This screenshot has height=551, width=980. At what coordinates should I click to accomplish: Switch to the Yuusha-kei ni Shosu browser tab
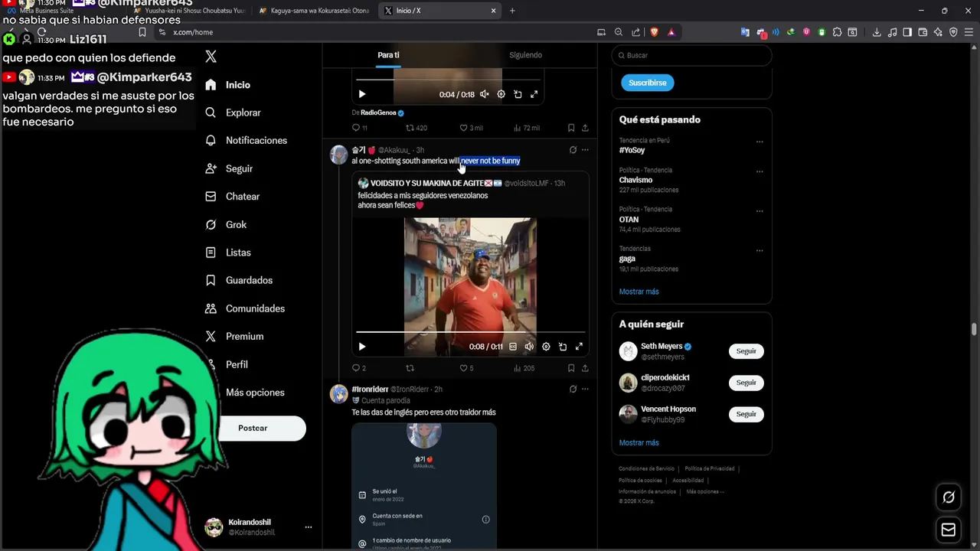(x=190, y=11)
